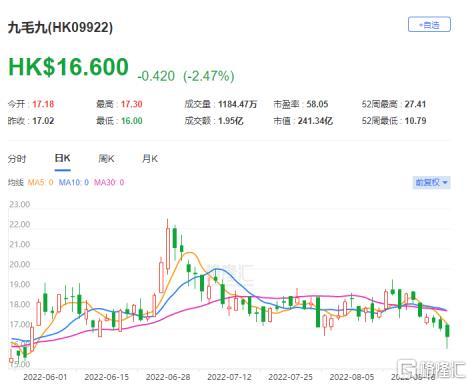Select the 日K chart tab
472x386 pixels.
62,158
